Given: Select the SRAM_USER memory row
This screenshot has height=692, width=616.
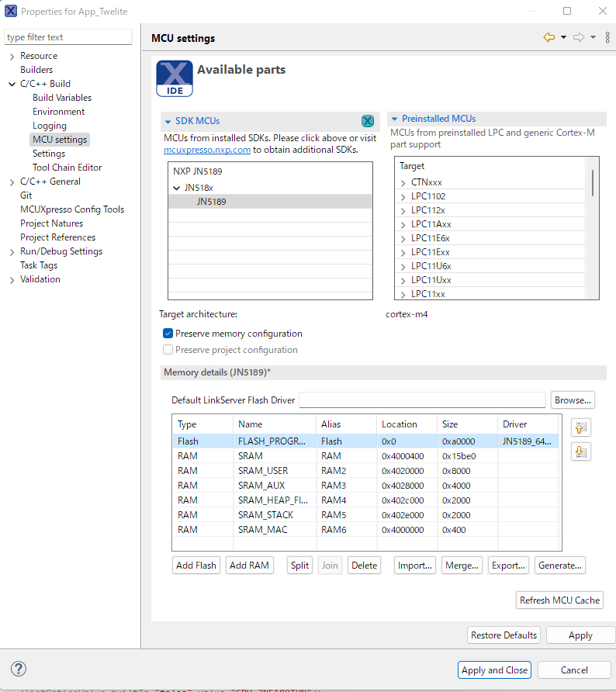Looking at the screenshot, I should click(365, 470).
